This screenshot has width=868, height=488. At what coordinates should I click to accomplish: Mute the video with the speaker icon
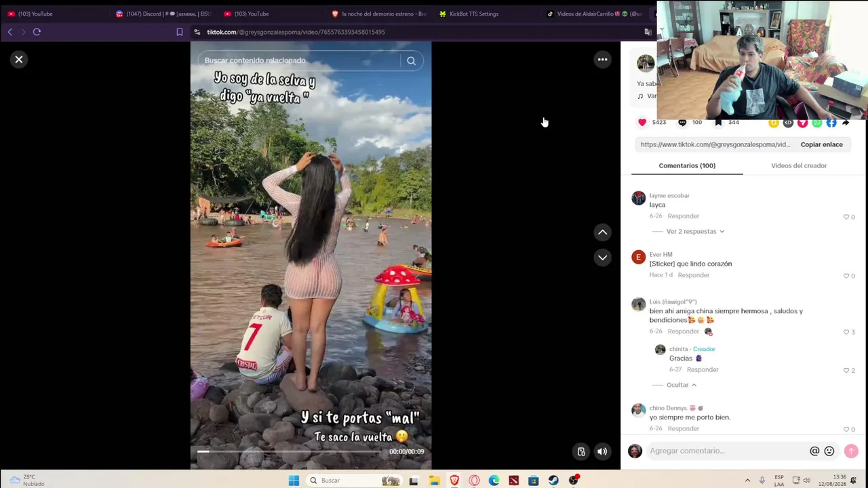point(602,452)
